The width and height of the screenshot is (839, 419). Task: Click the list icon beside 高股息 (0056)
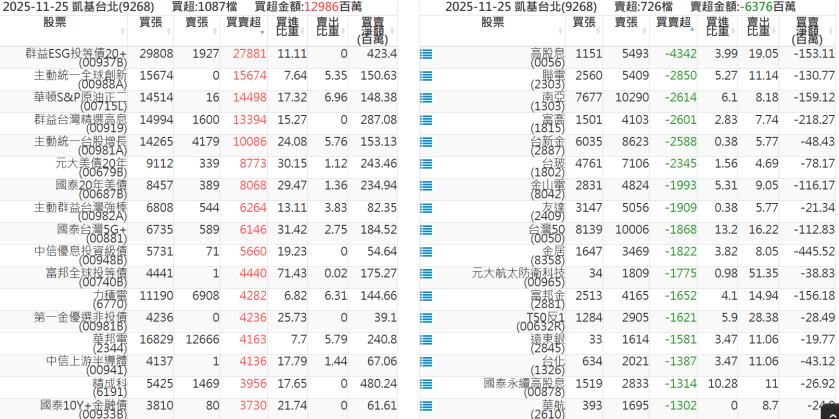[426, 54]
